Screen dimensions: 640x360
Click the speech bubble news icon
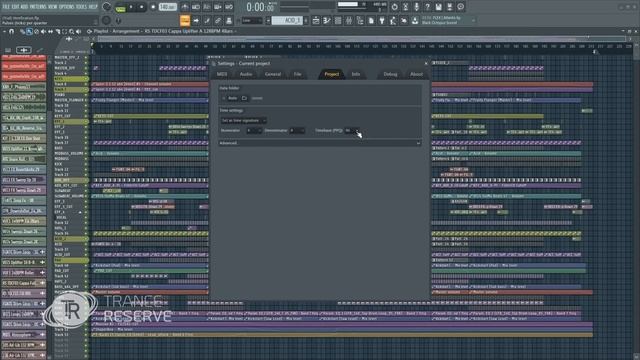point(460,7)
